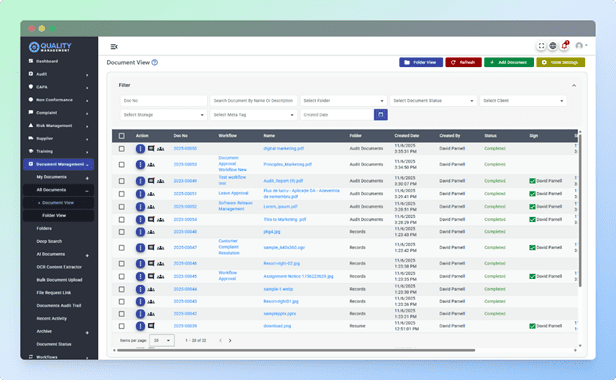Check the select-all checkbox in table header
Image resolution: width=616 pixels, height=380 pixels.
pyautogui.click(x=122, y=136)
